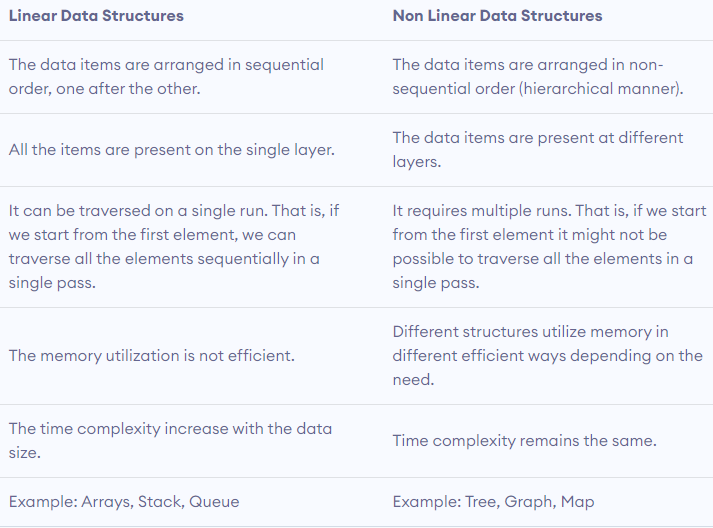Click the word 'Graph' in the examples row
Screen dimensions: 713x528
point(527,501)
